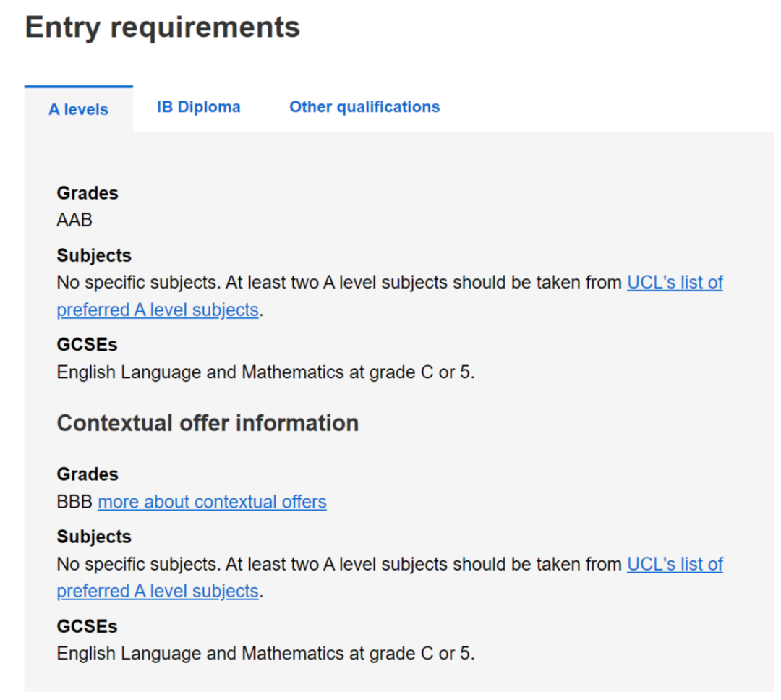Select the A levels tab
The image size is (781, 700).
pos(78,109)
